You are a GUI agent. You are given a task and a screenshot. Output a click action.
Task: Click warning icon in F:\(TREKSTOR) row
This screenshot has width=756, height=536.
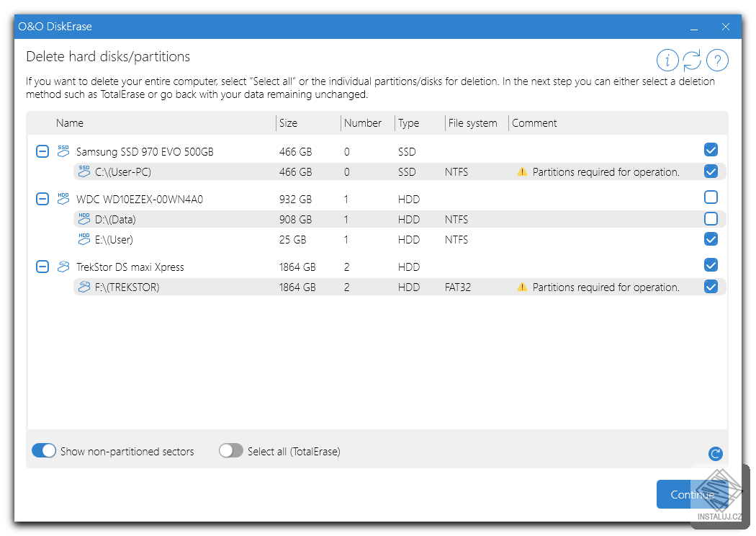tap(522, 287)
